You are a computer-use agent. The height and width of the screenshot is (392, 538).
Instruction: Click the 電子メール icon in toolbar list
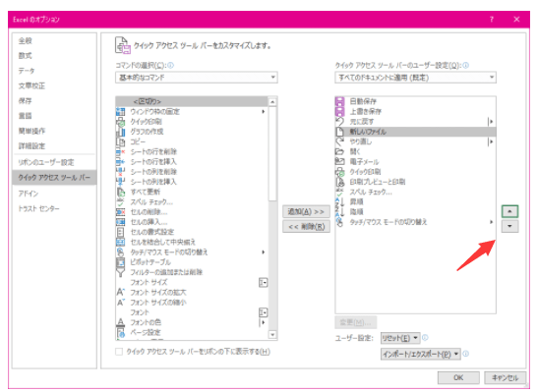[339, 161]
